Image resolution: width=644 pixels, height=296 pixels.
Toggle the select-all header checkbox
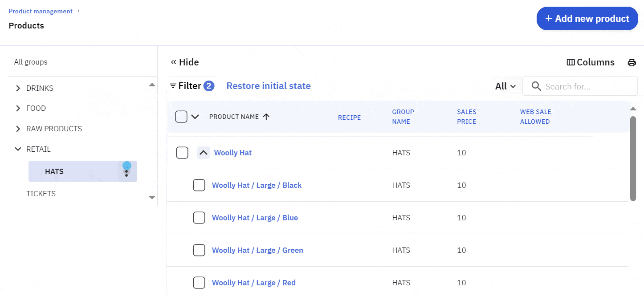tap(181, 117)
